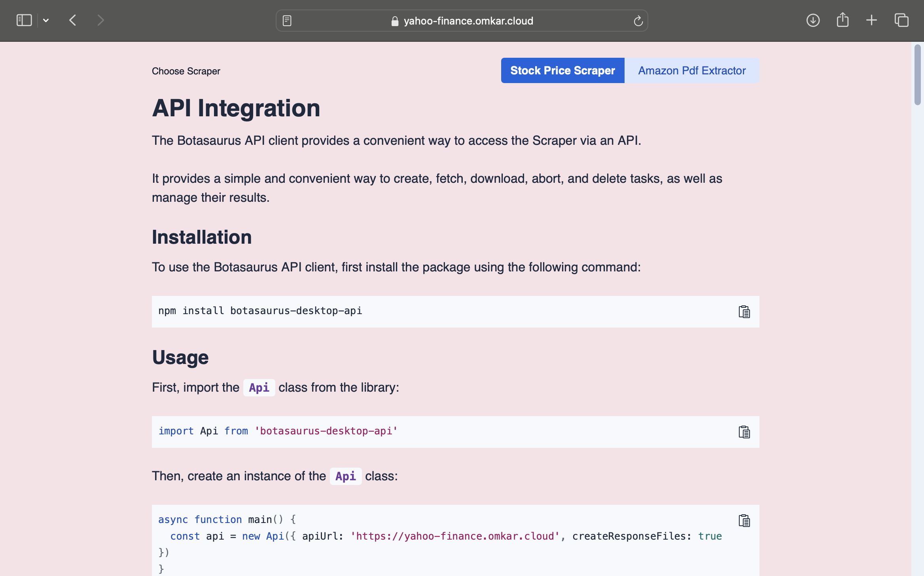
Task: Copy the import Api code snippet
Action: click(744, 432)
